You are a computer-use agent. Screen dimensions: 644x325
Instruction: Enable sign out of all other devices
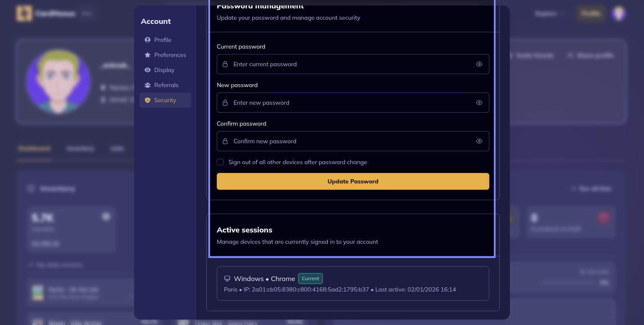click(220, 162)
